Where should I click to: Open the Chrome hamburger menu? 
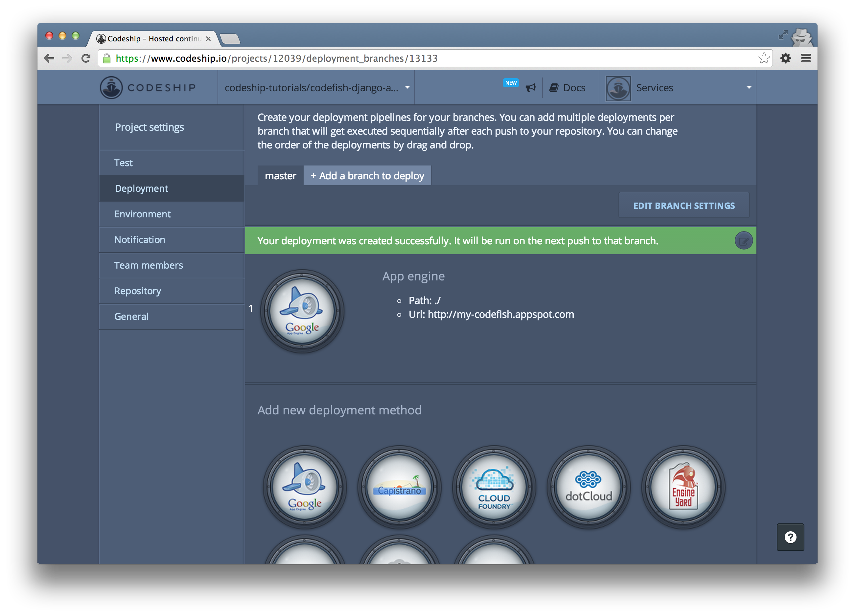point(806,58)
